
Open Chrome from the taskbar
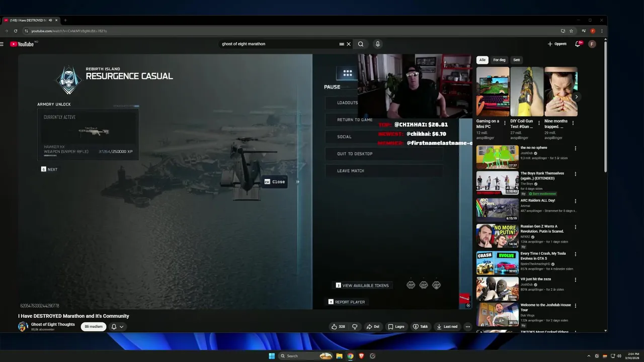(350, 356)
